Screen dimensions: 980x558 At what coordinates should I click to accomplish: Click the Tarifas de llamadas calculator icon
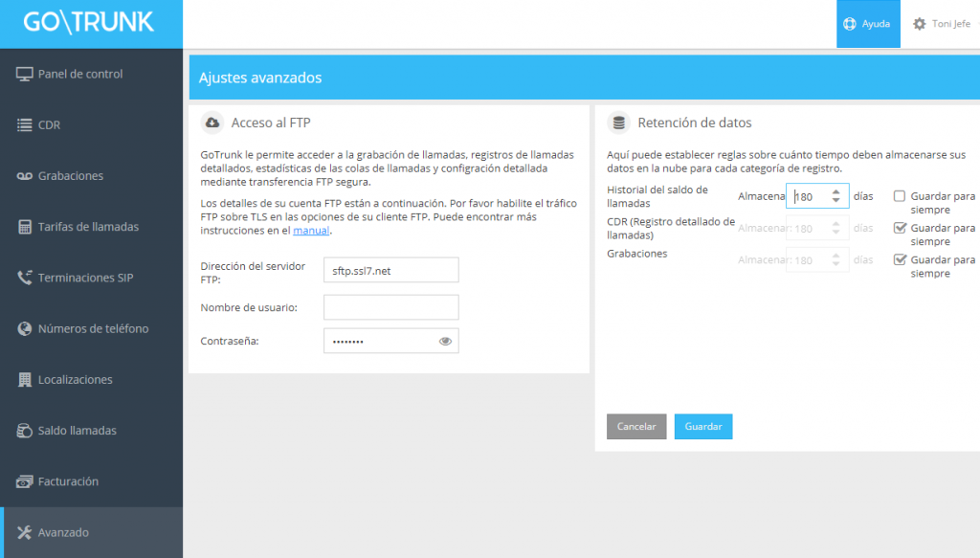tap(24, 227)
